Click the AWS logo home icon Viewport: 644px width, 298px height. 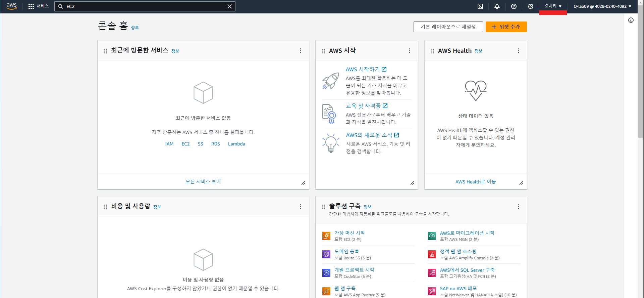(11, 6)
